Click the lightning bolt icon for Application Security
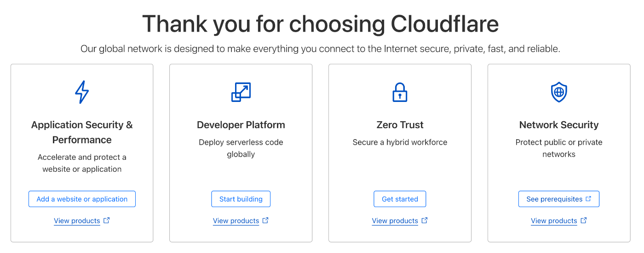The image size is (644, 253). [x=82, y=92]
